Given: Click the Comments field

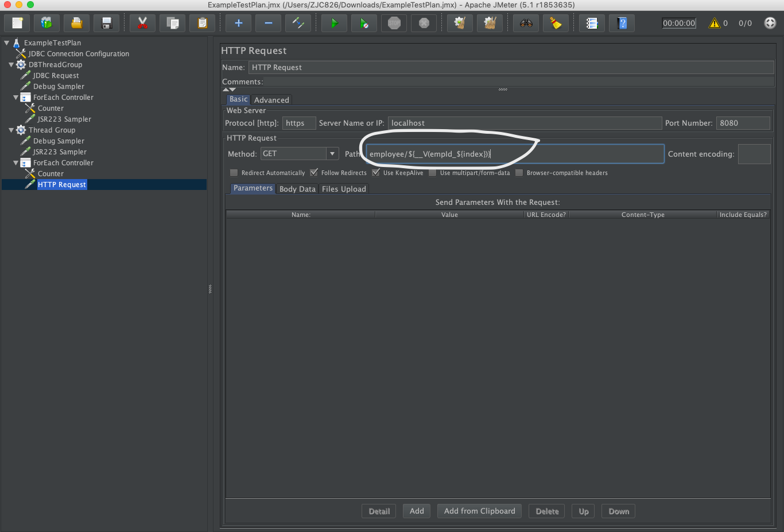Looking at the screenshot, I should [519, 81].
